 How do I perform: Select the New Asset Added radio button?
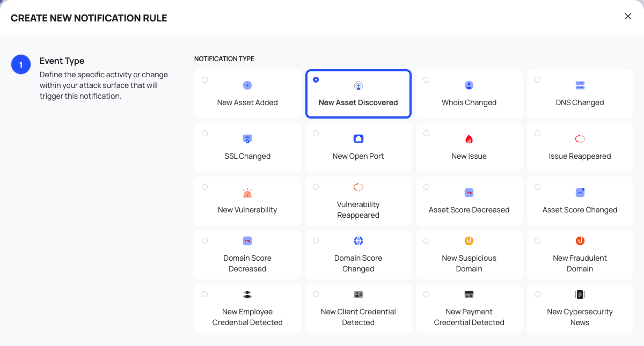coord(205,80)
